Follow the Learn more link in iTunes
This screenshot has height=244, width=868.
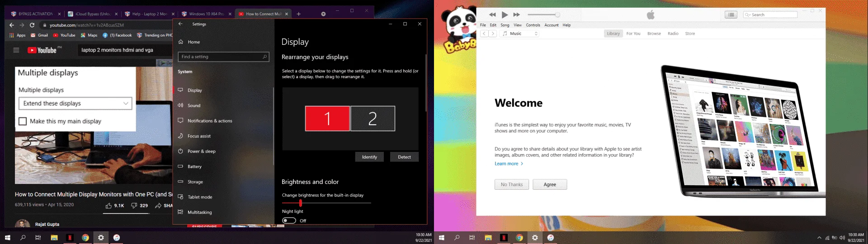[x=509, y=164]
